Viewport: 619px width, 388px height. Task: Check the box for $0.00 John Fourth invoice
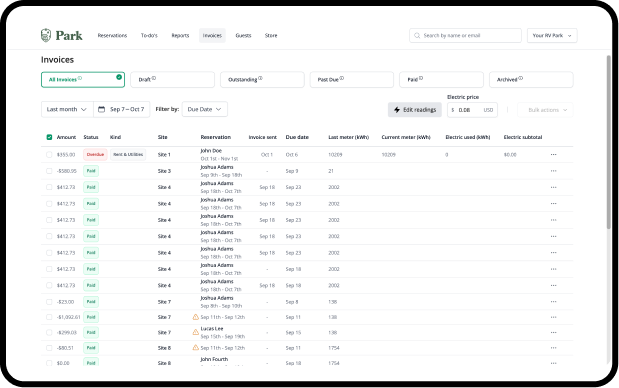(49, 363)
